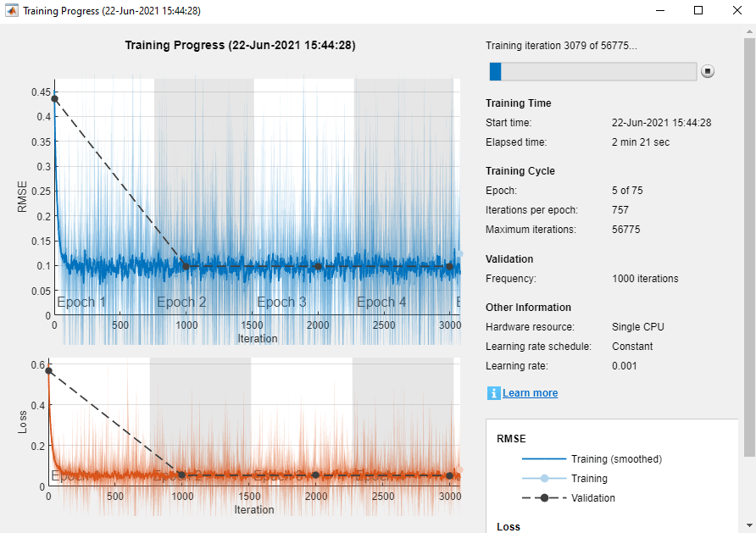
Task: Click the learning rate value '0.001'
Action: click(x=625, y=366)
